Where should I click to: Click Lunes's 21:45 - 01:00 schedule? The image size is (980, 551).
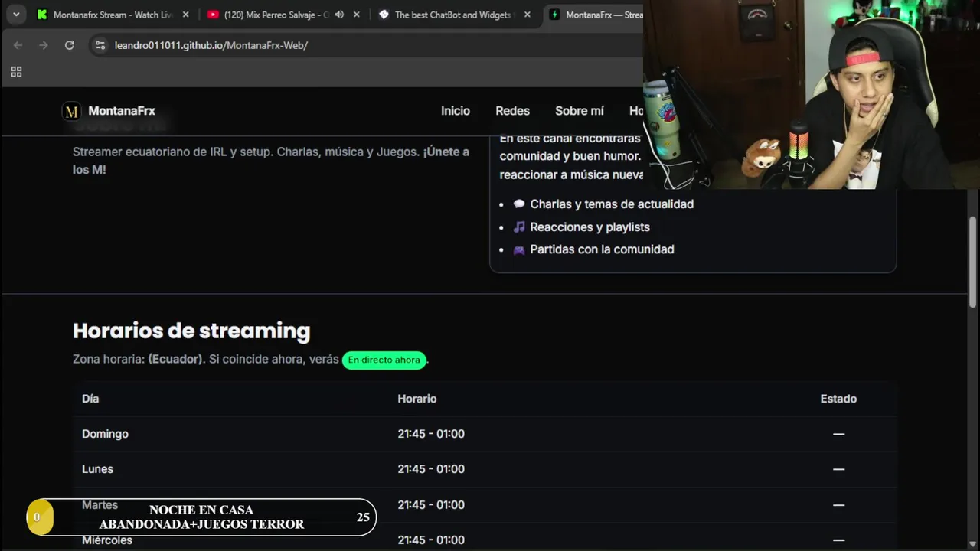pyautogui.click(x=431, y=469)
